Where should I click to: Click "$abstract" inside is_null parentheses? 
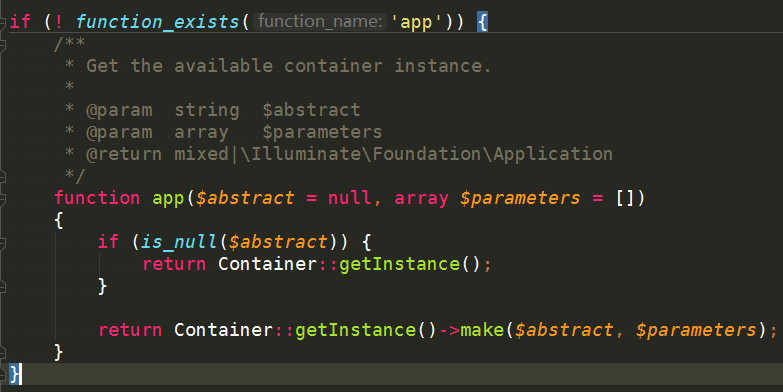(279, 242)
